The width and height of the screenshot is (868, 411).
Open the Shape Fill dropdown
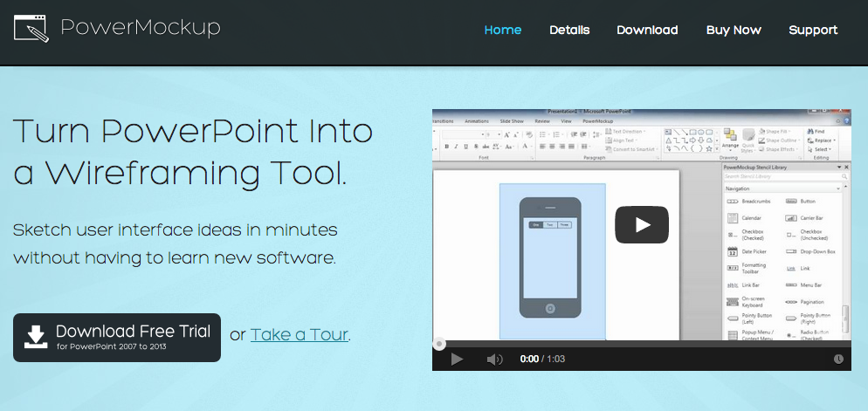tap(782, 131)
